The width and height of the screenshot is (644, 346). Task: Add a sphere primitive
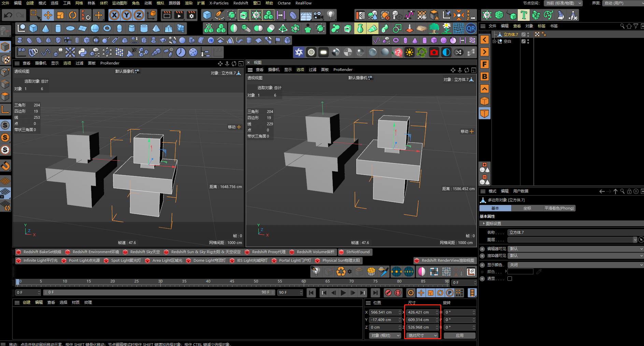click(x=95, y=28)
